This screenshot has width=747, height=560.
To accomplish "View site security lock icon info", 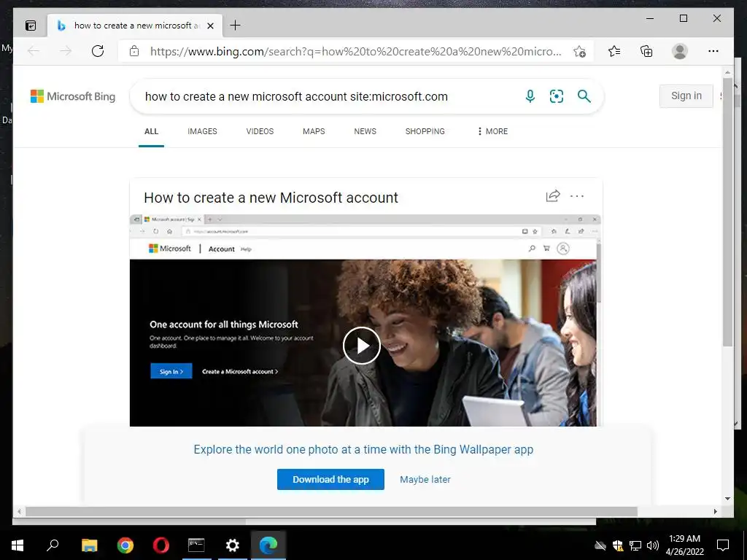I will (x=134, y=51).
